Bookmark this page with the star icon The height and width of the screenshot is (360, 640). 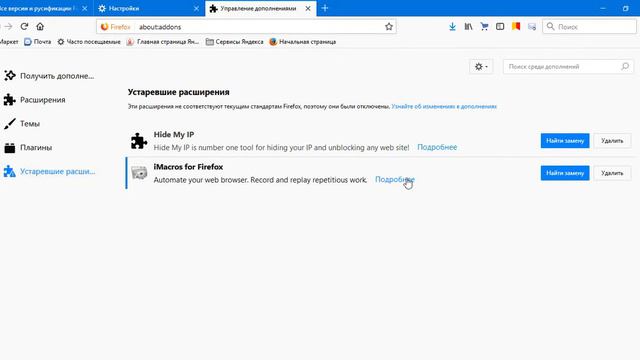(389, 27)
